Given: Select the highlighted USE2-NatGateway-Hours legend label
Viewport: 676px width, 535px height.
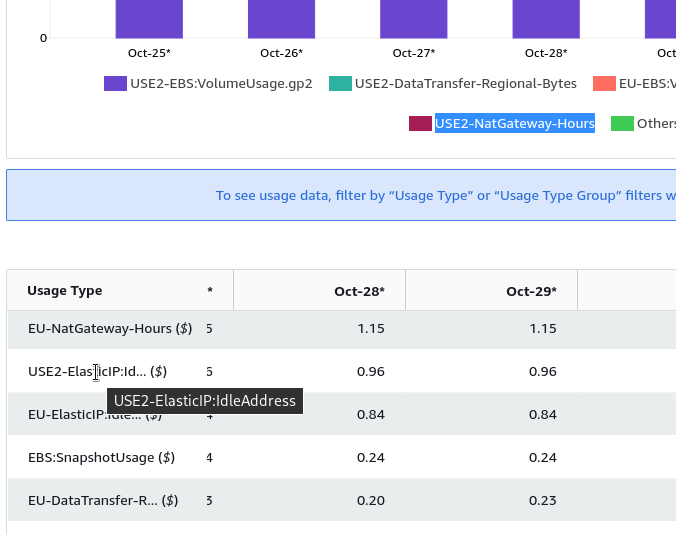Looking at the screenshot, I should (515, 124).
